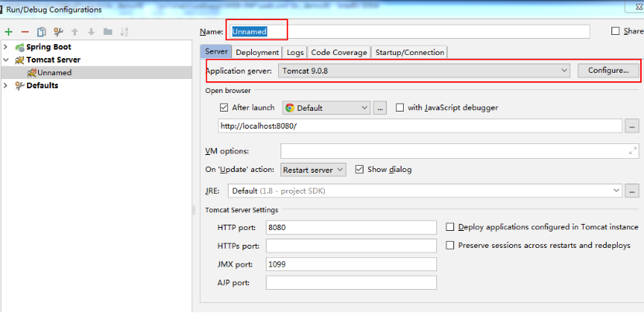Click browse button next to JRE field
Viewport: 644px width, 313px height.
pyautogui.click(x=632, y=191)
